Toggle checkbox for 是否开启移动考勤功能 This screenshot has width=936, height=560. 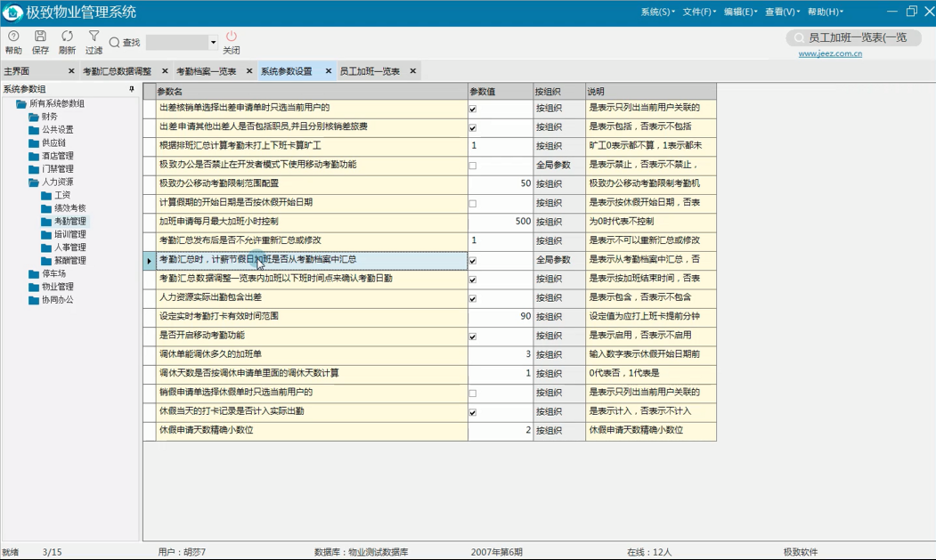(x=473, y=337)
